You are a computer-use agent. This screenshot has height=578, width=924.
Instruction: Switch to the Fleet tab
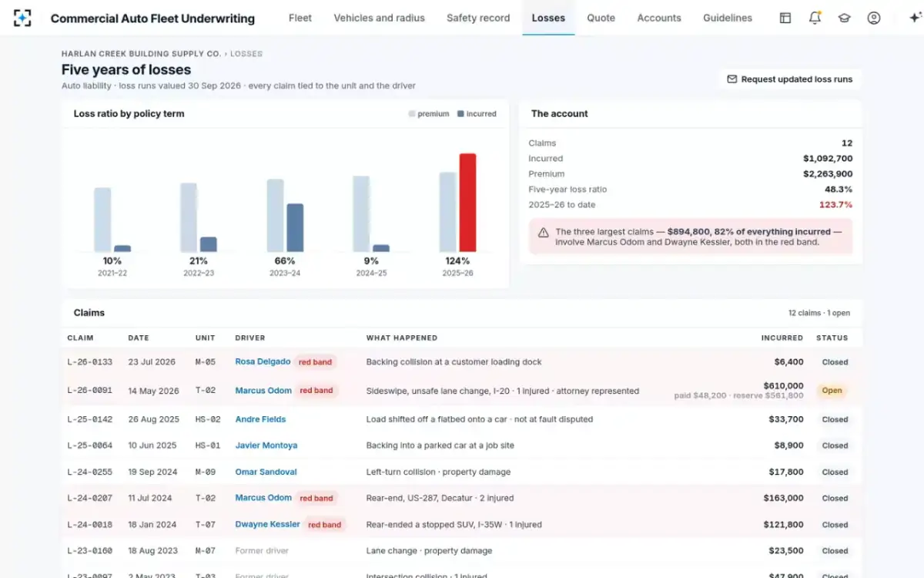point(300,18)
